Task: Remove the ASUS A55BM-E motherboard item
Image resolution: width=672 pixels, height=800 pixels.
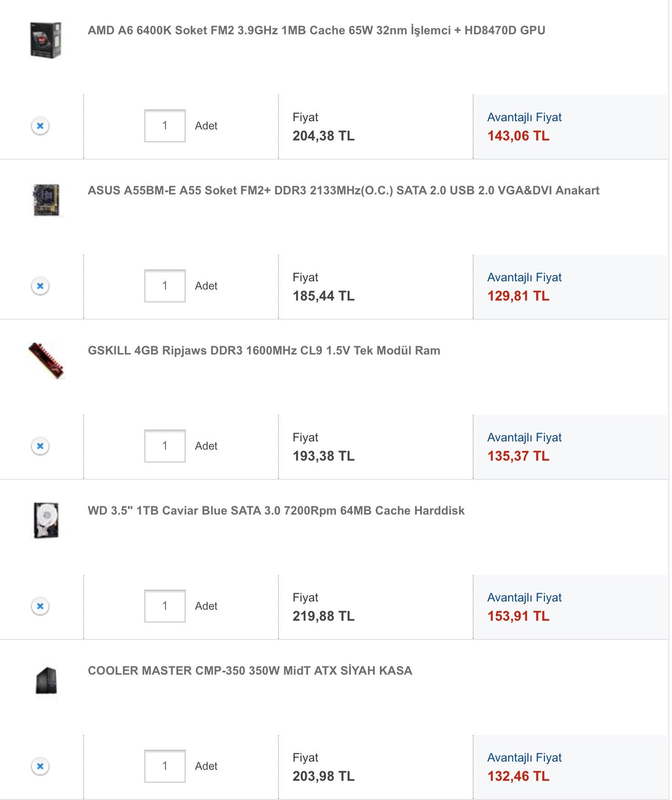Action: coord(40,286)
